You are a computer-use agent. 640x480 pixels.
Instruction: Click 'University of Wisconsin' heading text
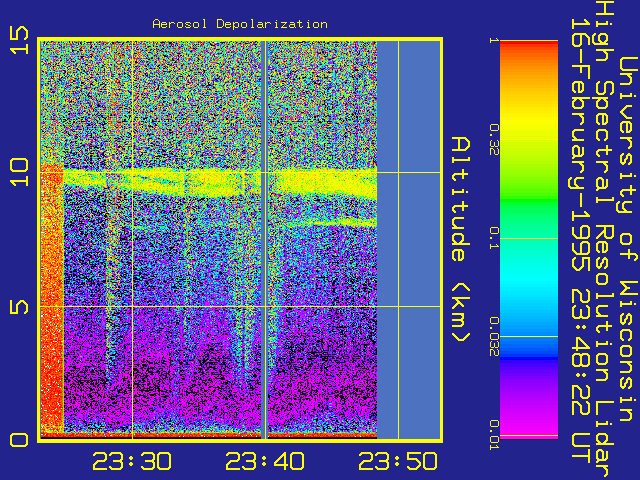628,240
